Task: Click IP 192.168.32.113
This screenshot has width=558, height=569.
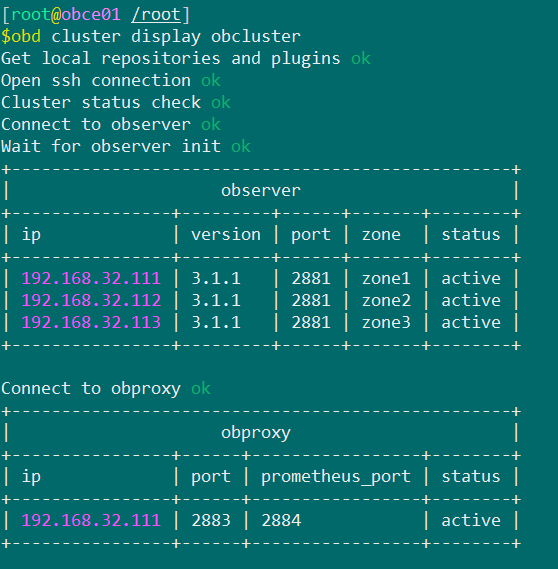Action: (x=91, y=323)
